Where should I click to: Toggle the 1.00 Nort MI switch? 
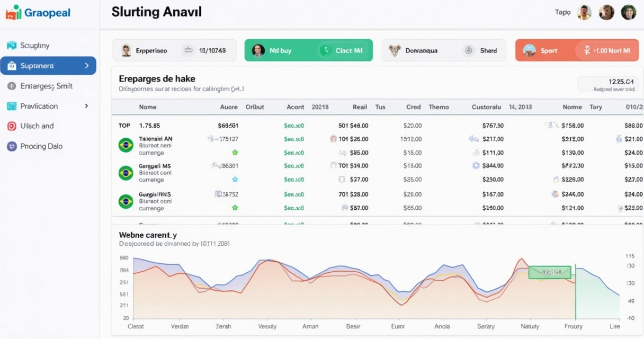[606, 50]
